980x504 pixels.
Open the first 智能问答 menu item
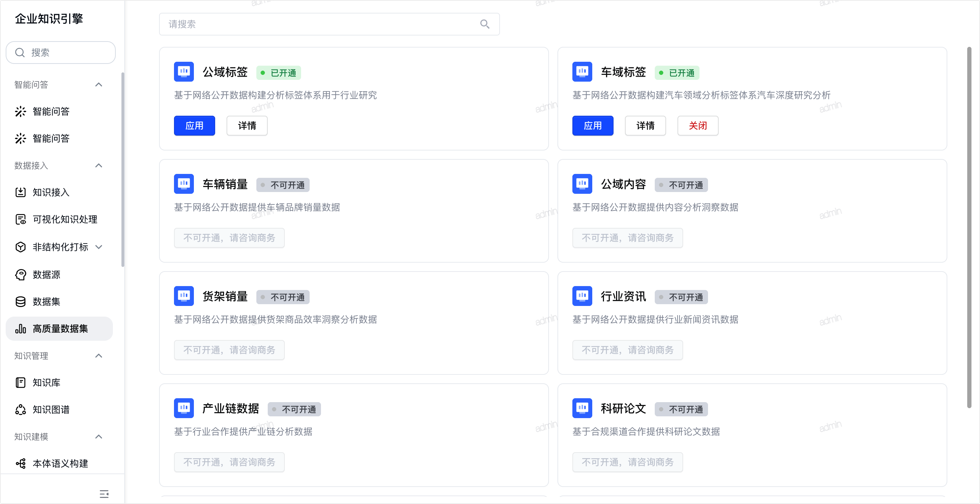coord(59,111)
